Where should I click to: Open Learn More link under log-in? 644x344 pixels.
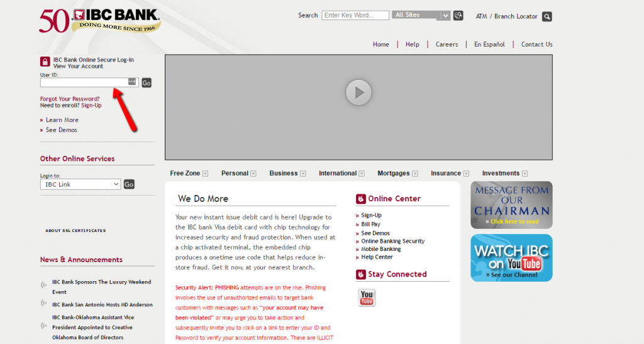pyautogui.click(x=62, y=120)
